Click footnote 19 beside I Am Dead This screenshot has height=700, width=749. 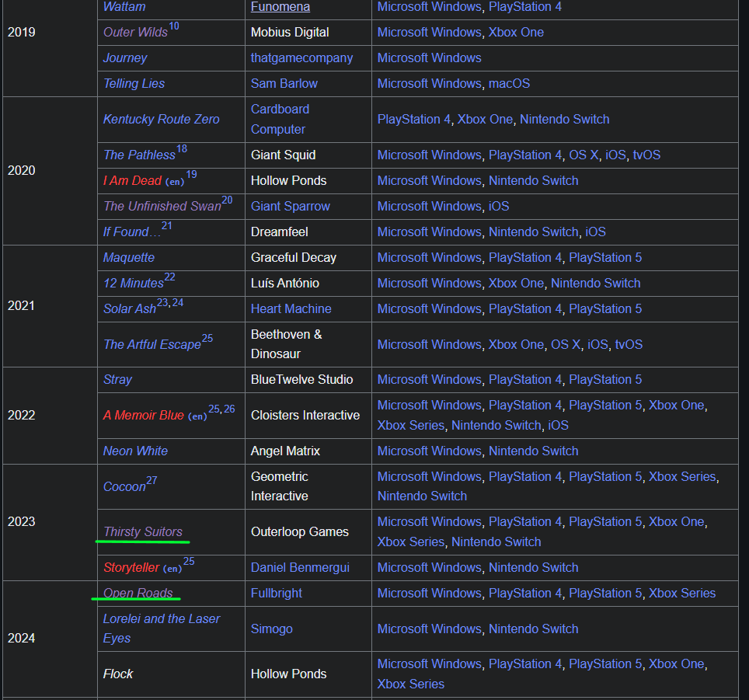click(191, 175)
